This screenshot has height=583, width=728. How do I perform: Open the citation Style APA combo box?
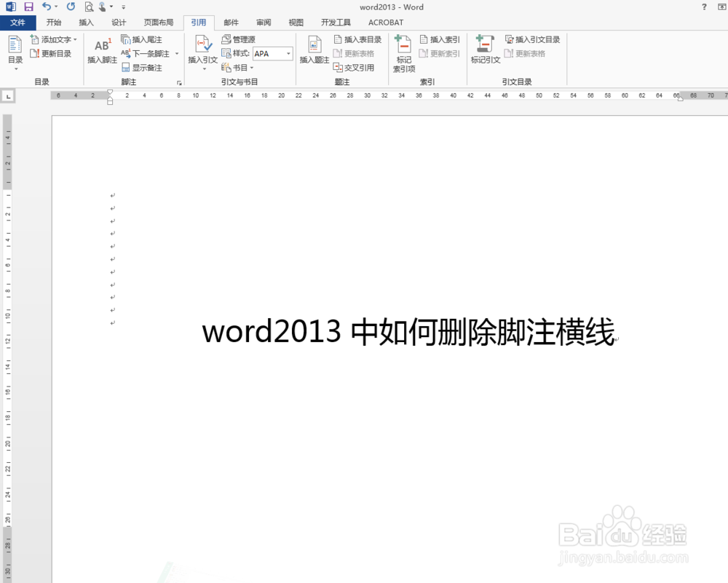273,53
